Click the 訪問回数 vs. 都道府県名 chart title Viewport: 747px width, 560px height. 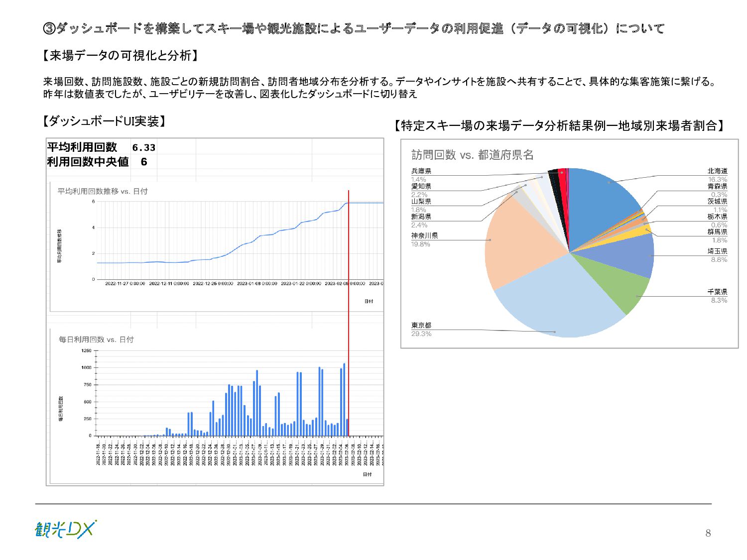473,155
